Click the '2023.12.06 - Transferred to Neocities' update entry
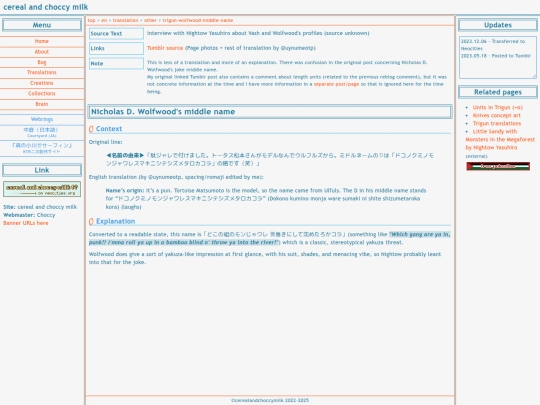 click(x=493, y=45)
